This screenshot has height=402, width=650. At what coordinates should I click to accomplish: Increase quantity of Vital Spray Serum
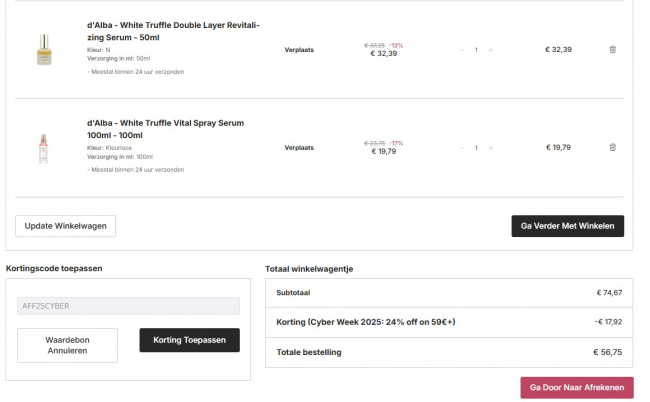(x=490, y=147)
